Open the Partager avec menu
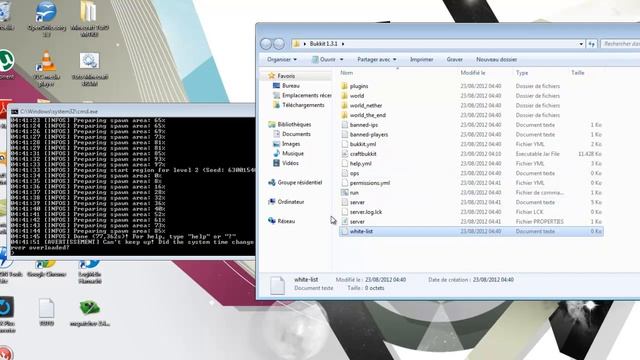This screenshot has height=360, width=640. (x=376, y=60)
